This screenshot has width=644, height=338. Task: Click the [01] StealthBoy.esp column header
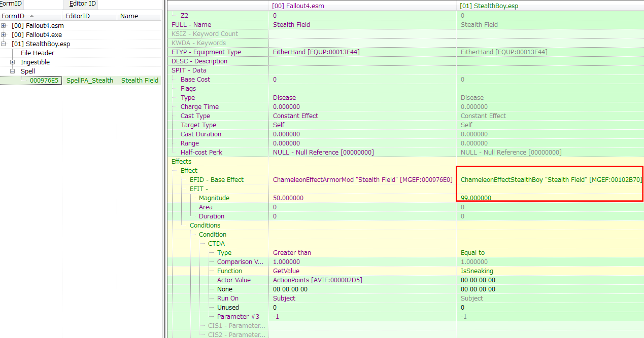tap(550, 5)
